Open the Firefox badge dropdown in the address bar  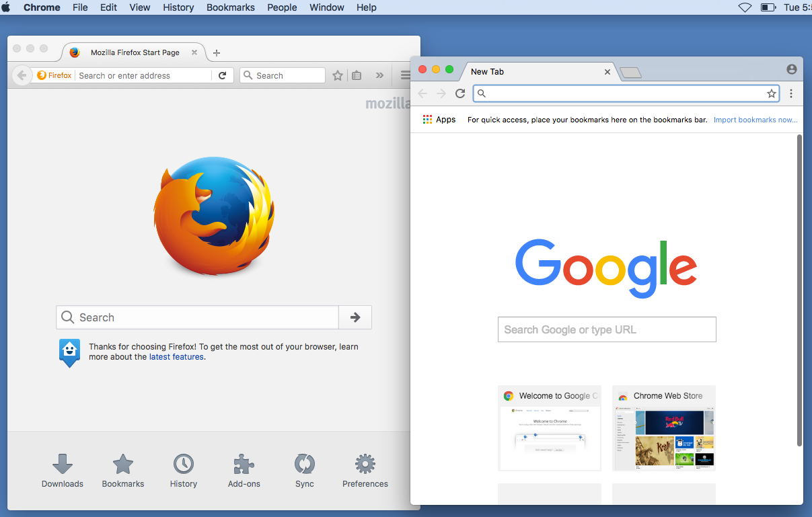[x=54, y=75]
